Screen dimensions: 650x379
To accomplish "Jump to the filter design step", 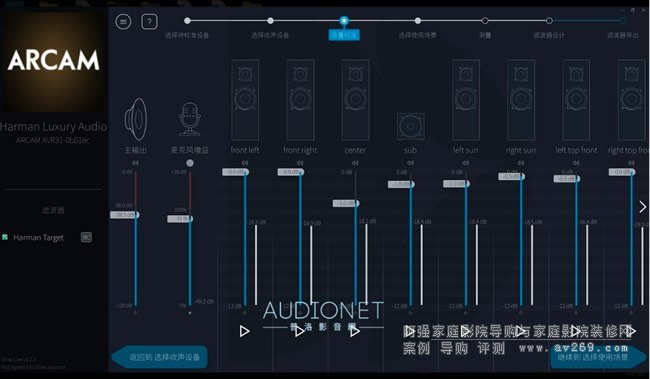I will pyautogui.click(x=549, y=20).
